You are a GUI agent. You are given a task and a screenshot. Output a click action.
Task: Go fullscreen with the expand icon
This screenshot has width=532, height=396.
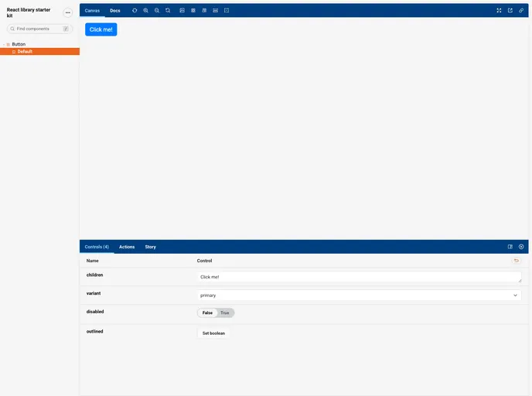[x=499, y=11]
